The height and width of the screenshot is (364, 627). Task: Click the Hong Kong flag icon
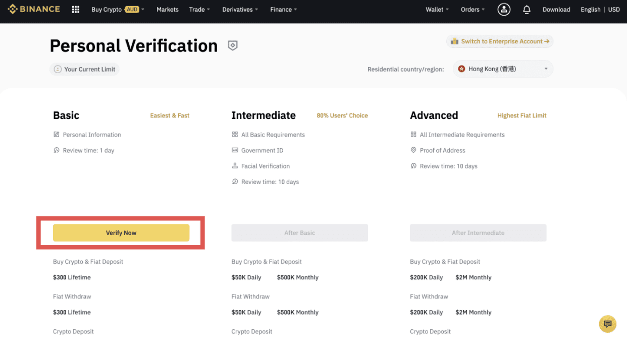pyautogui.click(x=461, y=69)
